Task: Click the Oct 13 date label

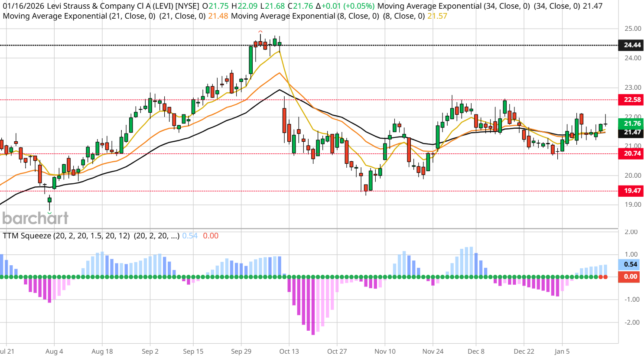Action: click(289, 351)
